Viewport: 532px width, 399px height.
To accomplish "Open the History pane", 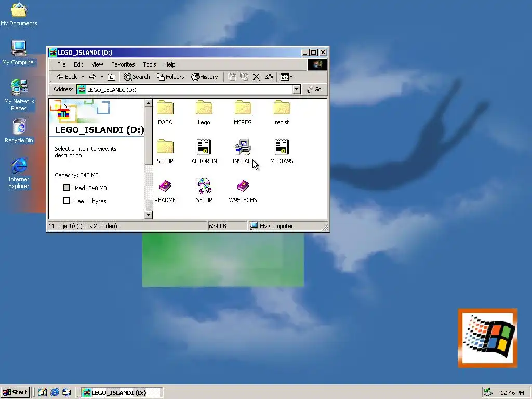I will pos(204,77).
